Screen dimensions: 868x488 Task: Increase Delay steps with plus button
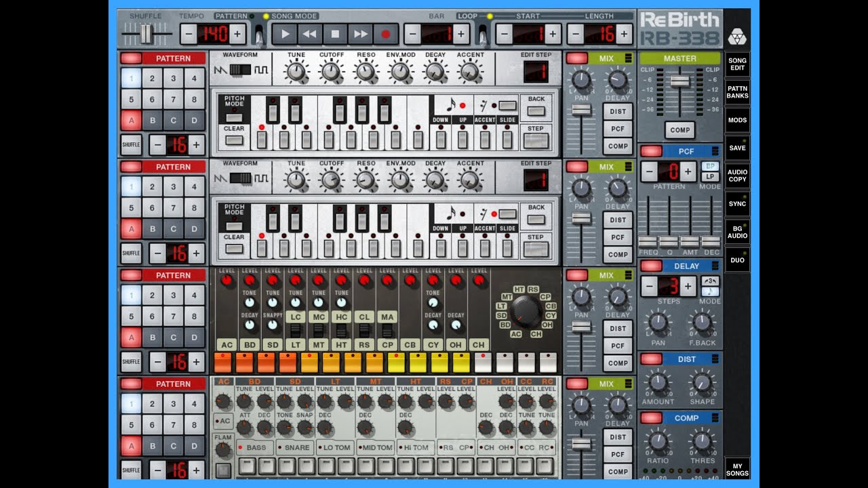tap(688, 286)
